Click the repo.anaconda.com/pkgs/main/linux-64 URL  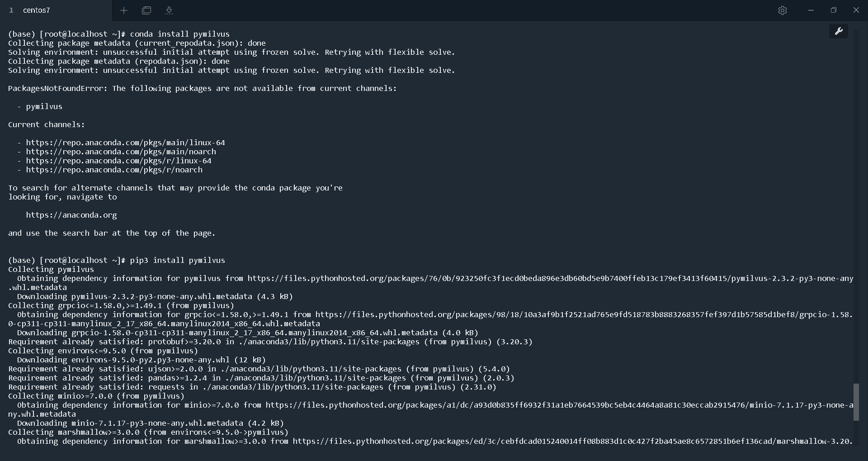[126, 143]
